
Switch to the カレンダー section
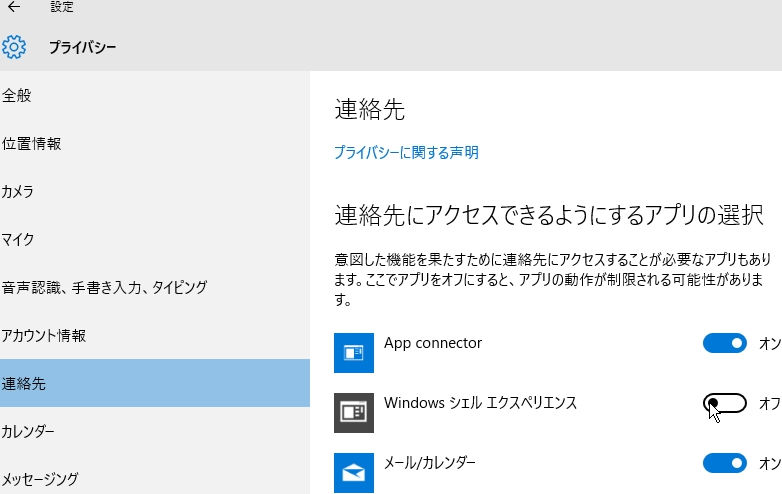click(x=155, y=431)
